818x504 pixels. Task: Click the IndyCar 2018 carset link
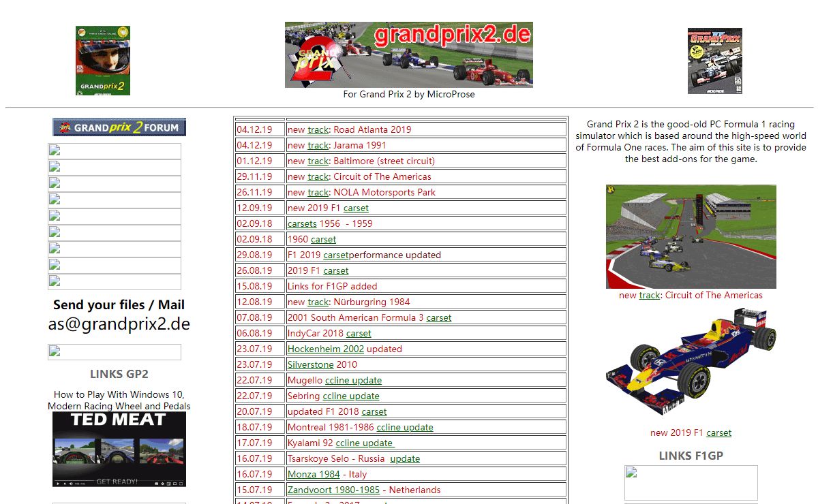tap(359, 333)
